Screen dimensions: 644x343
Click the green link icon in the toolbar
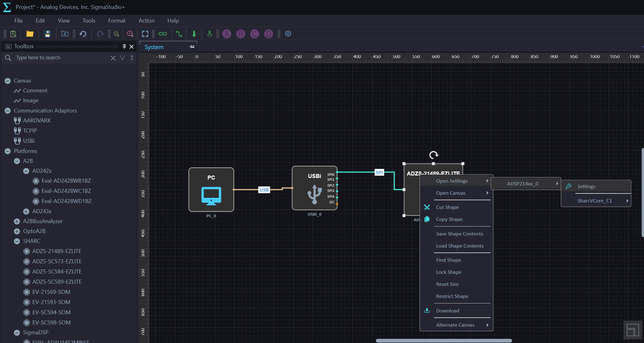pos(163,34)
